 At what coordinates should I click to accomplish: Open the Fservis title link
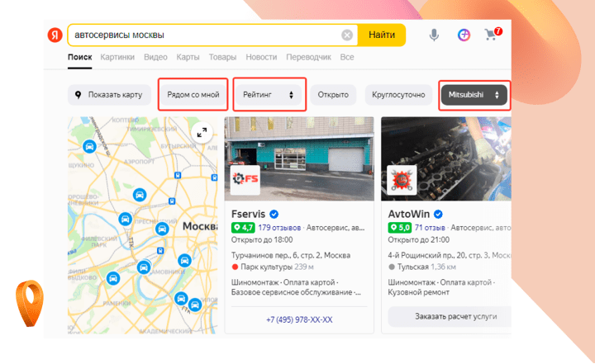coord(248,215)
